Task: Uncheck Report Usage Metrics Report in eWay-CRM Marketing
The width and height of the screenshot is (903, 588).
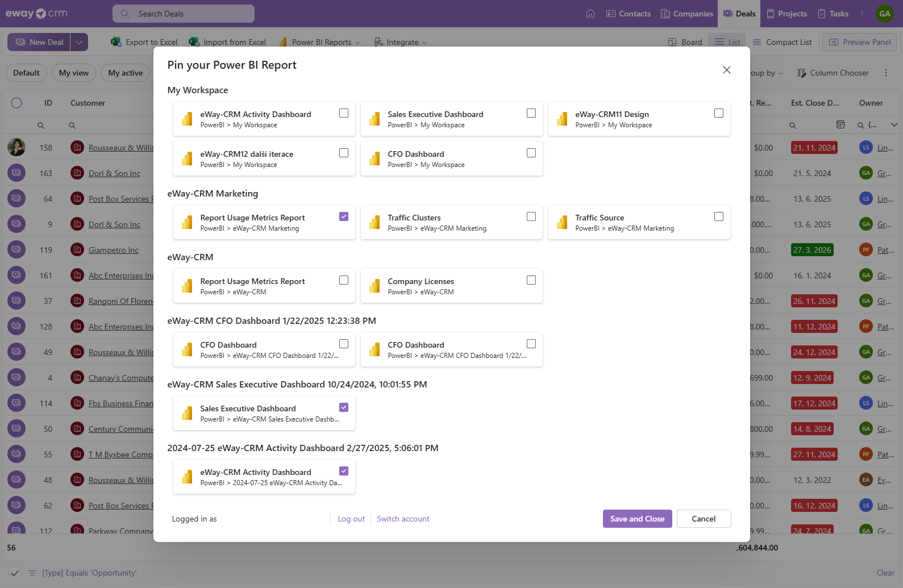Action: coord(344,216)
